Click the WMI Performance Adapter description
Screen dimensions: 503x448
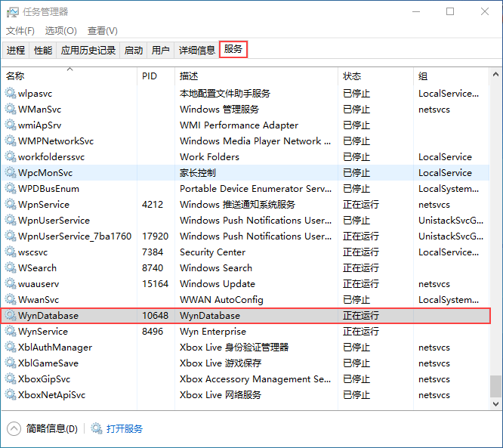click(x=239, y=125)
